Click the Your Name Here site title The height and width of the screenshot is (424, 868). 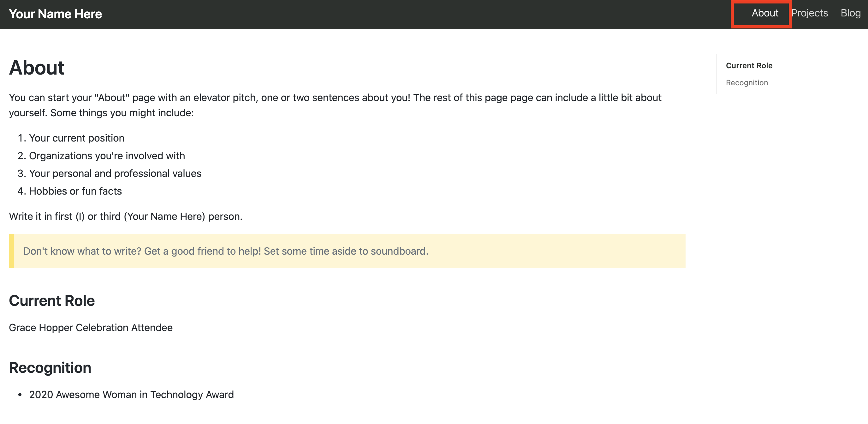click(55, 14)
